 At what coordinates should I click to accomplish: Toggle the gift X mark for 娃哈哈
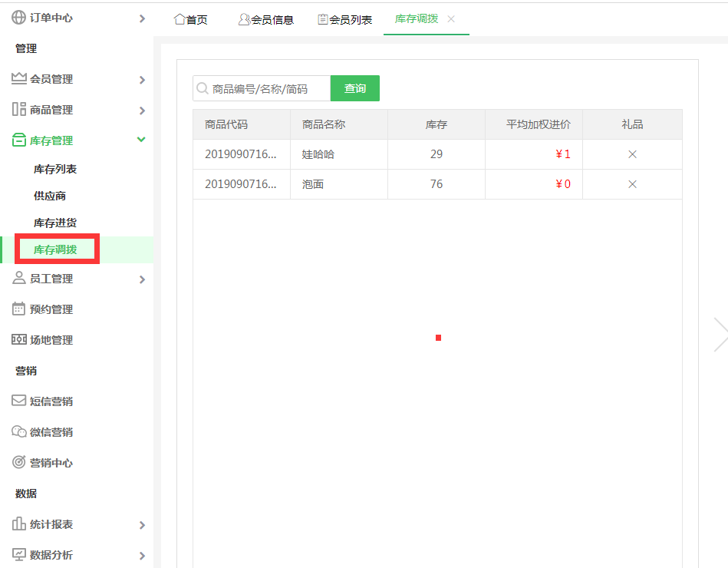coord(632,154)
